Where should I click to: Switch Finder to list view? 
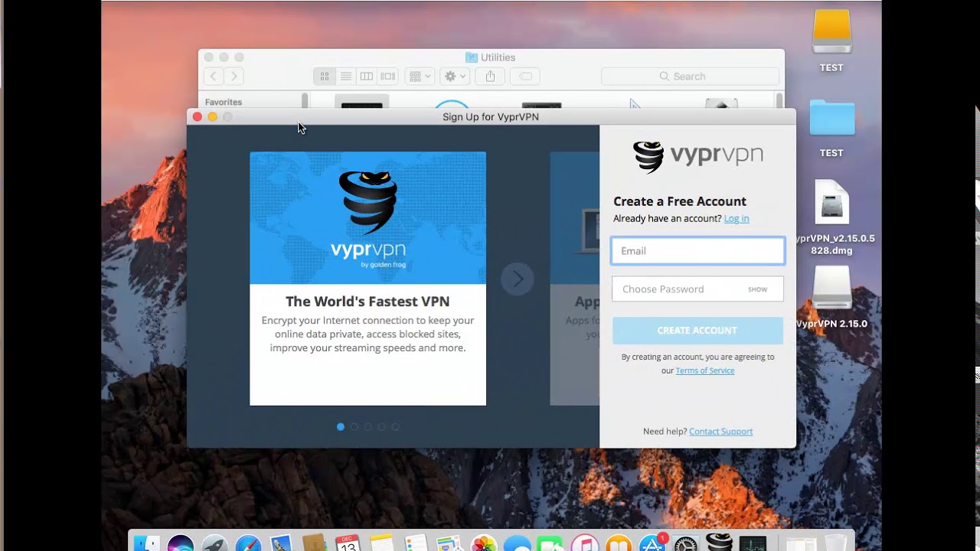[346, 77]
